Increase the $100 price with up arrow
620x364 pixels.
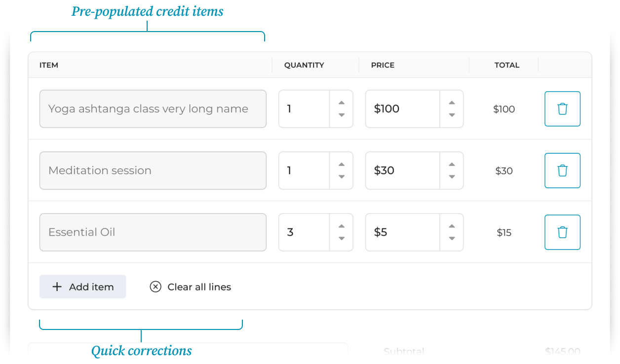(452, 103)
